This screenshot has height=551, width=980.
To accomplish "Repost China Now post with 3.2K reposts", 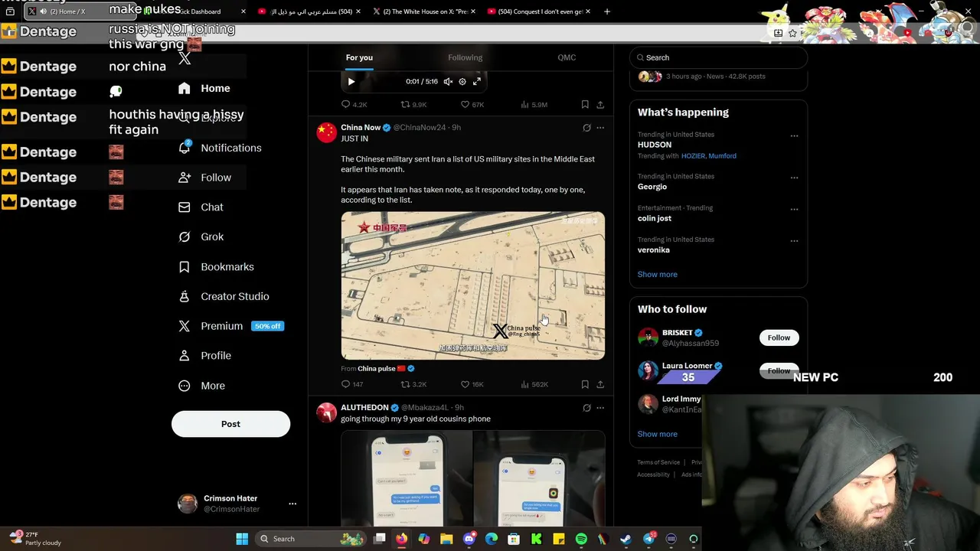I will click(x=413, y=384).
